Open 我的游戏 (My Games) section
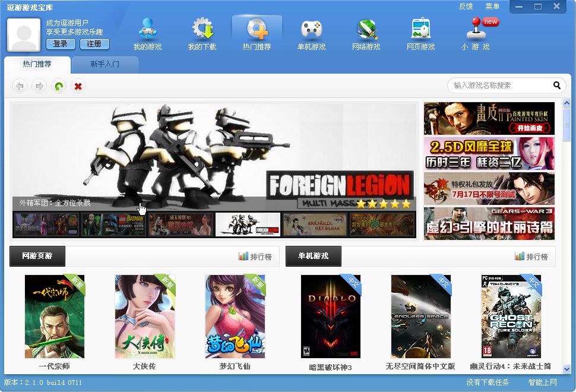 [x=147, y=34]
